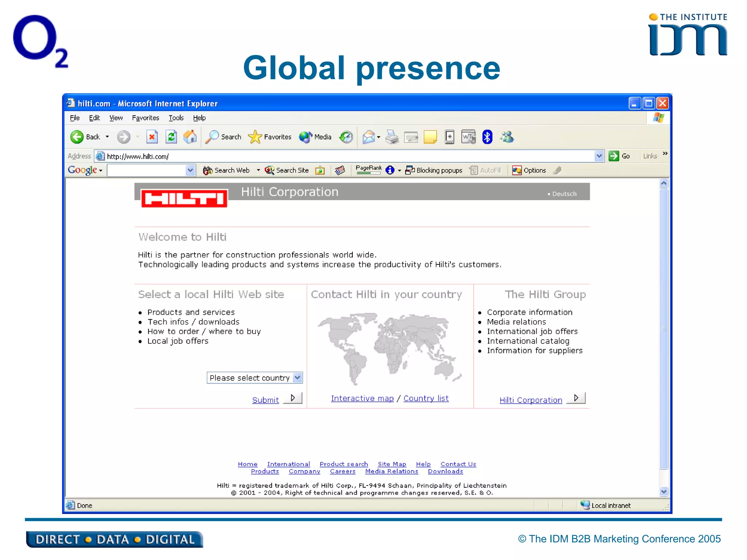Open the Edit menu
The height and width of the screenshot is (560, 747).
(94, 118)
